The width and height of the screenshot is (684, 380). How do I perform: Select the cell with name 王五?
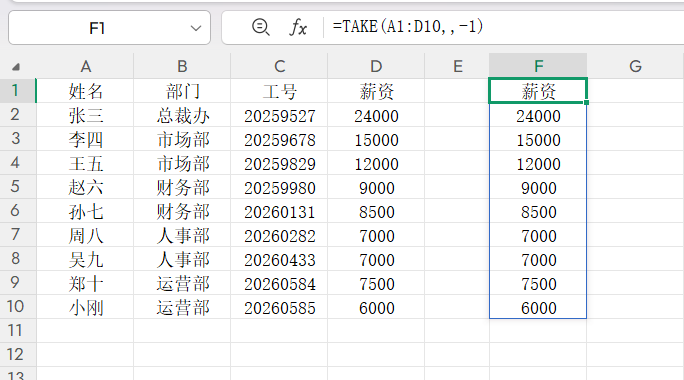click(86, 164)
